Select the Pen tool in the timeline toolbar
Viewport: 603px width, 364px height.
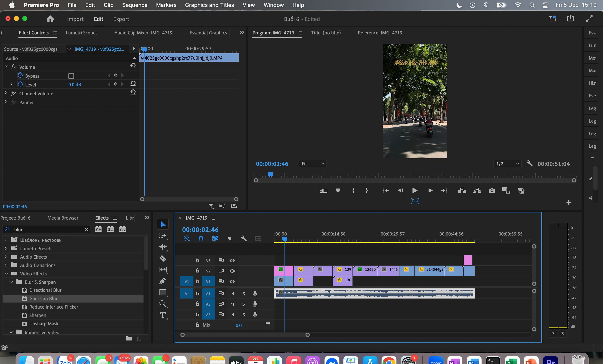pyautogui.click(x=163, y=281)
